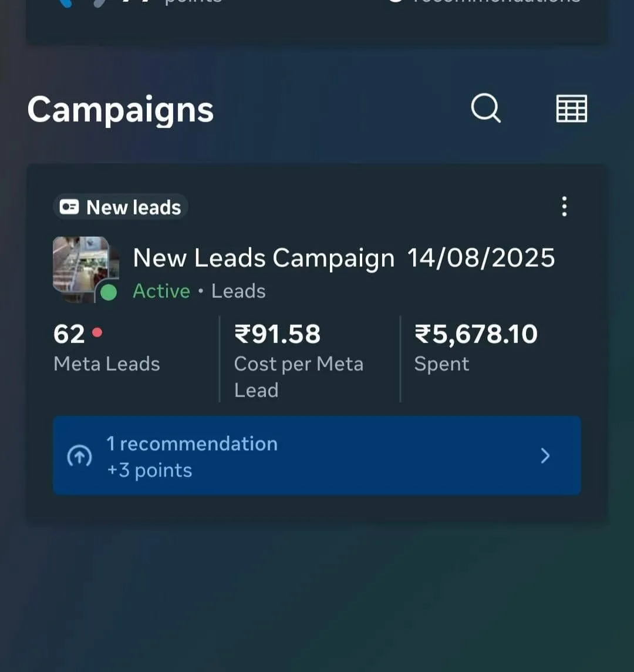Tap the red dot next to 62

click(x=97, y=332)
